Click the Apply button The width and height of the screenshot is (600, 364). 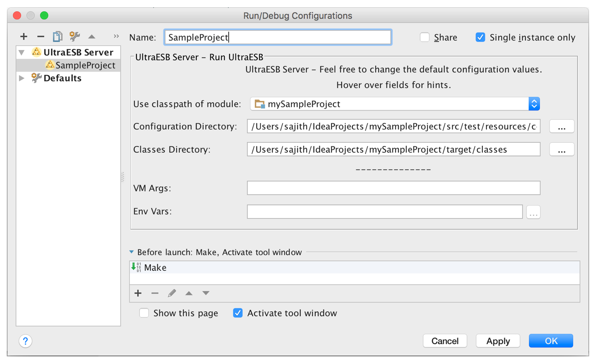point(498,341)
